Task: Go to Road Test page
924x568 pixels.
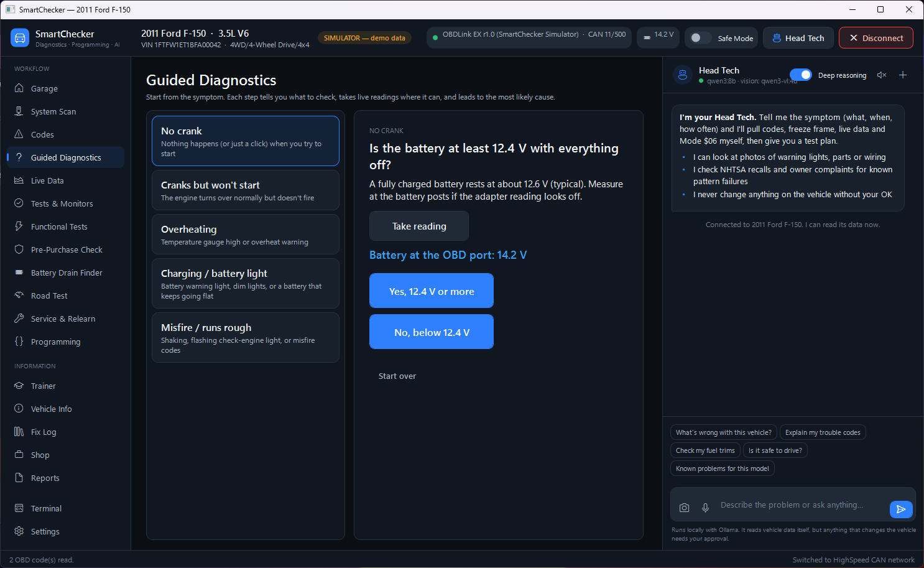Action: click(66, 296)
